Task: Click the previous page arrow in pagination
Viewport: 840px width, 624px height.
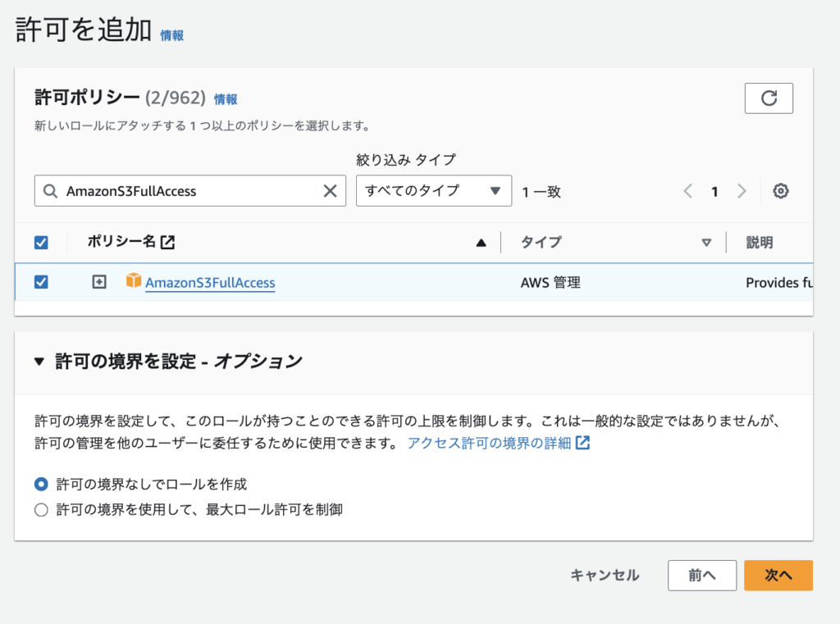Action: click(688, 191)
